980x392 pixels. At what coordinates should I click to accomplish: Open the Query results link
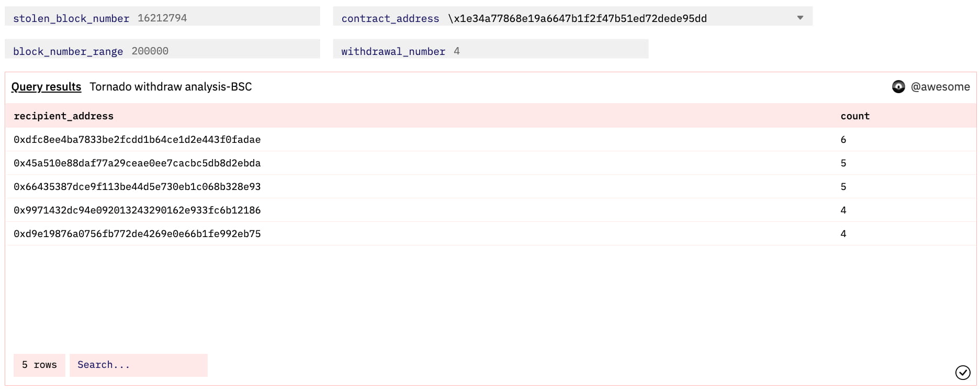(x=46, y=87)
